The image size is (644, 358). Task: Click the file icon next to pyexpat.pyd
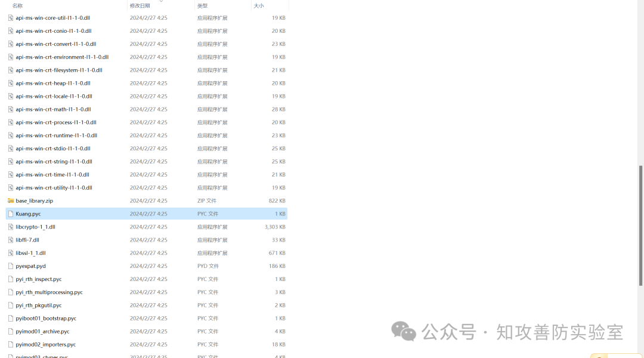click(10, 266)
